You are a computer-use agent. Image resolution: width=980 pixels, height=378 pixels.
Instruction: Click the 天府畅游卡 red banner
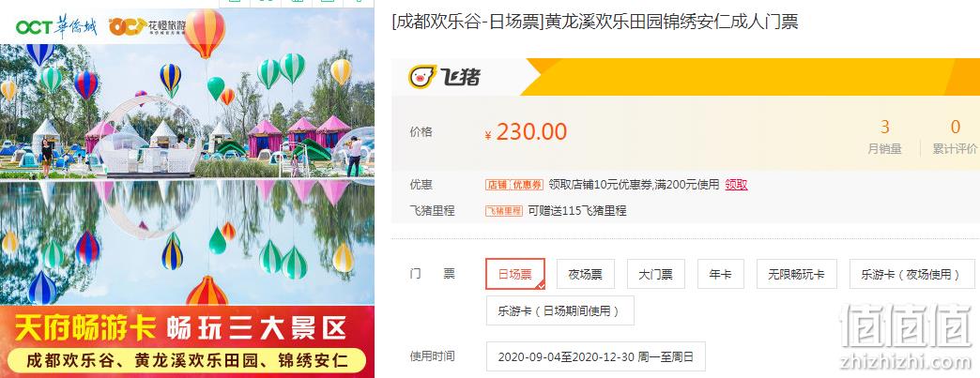pos(187,341)
